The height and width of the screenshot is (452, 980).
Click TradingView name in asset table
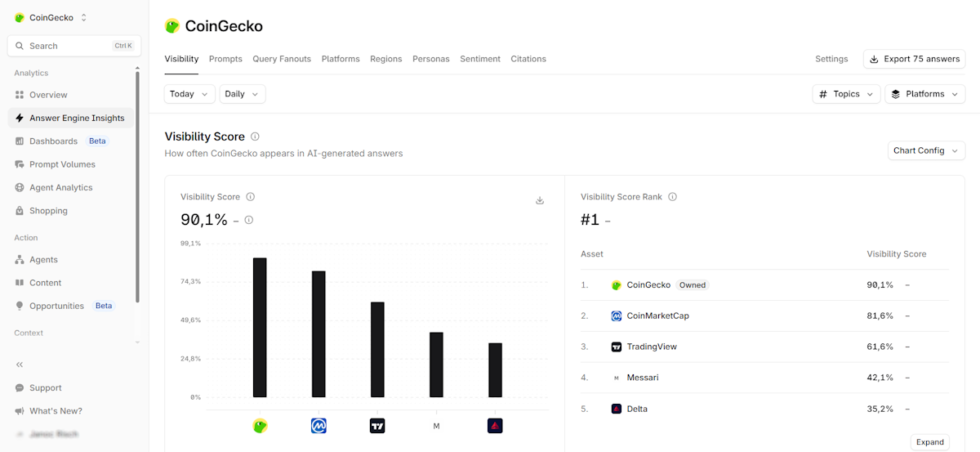pos(652,347)
